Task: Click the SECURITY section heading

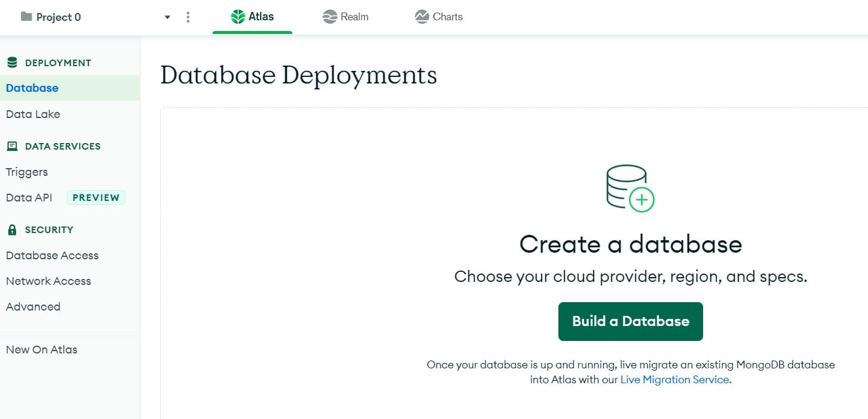Action: 49,229
